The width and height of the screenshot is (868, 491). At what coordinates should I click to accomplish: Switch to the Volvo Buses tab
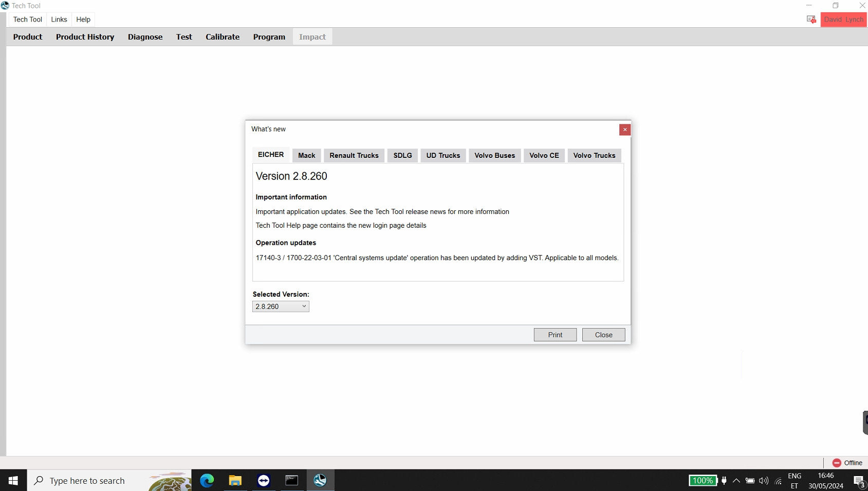pyautogui.click(x=495, y=156)
